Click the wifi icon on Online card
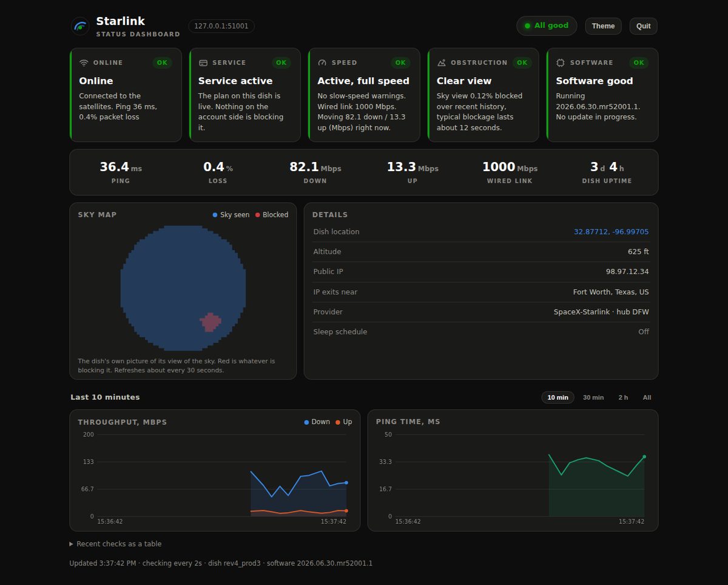728x585 pixels. click(x=84, y=63)
